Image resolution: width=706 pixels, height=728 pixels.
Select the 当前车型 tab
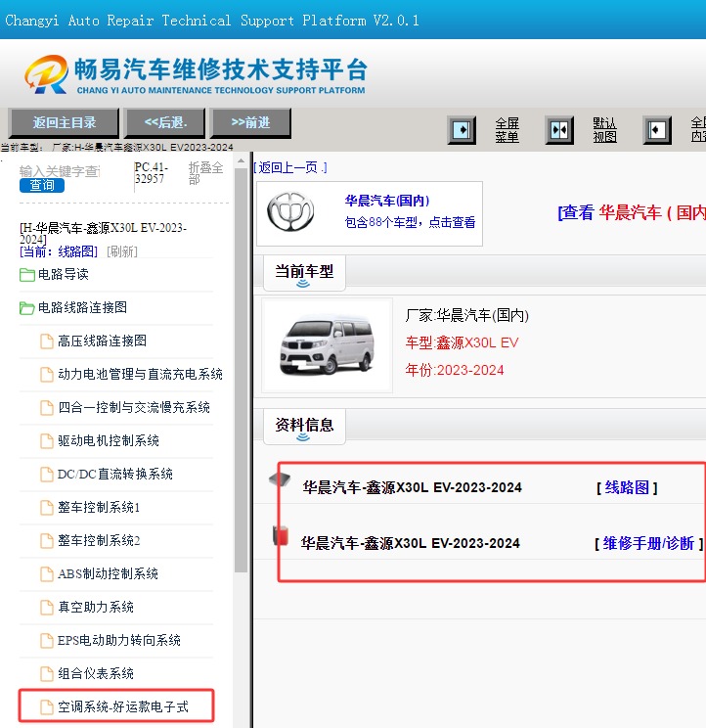[x=304, y=273]
